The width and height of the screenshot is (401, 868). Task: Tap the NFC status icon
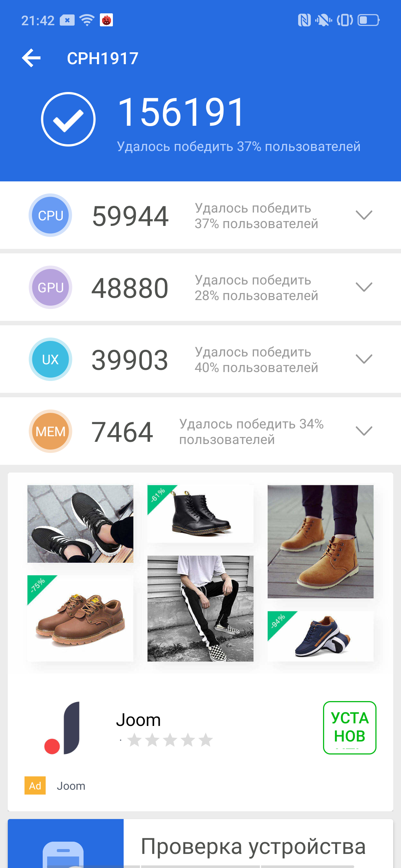coord(304,20)
